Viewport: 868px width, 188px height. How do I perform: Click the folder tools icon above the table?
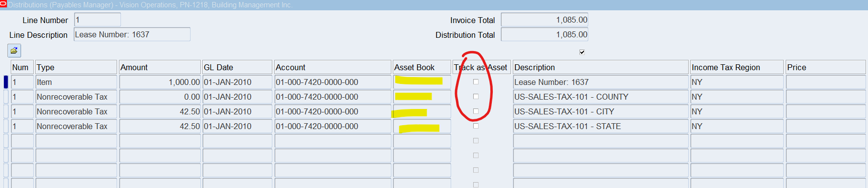tap(14, 50)
